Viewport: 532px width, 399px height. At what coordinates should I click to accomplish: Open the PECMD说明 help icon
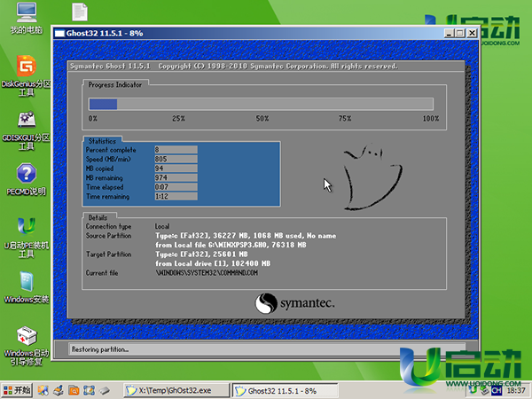tap(26, 174)
